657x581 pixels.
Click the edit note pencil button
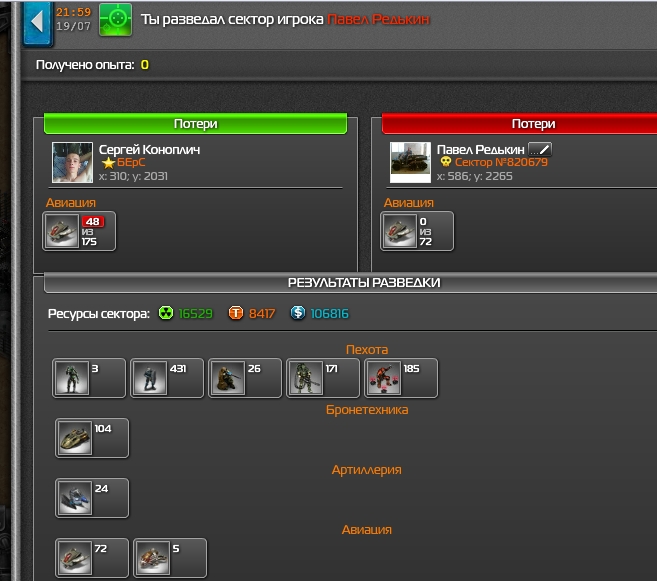(540, 149)
